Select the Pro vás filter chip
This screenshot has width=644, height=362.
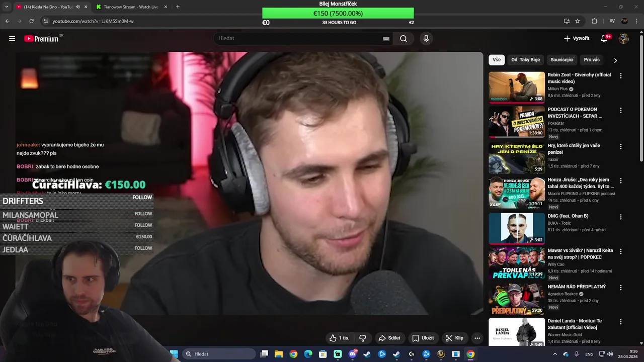click(x=592, y=60)
